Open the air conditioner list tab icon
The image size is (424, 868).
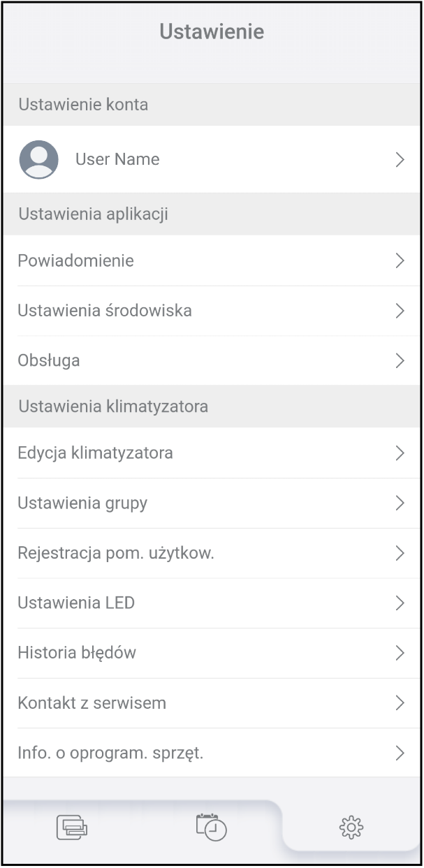[x=72, y=827]
